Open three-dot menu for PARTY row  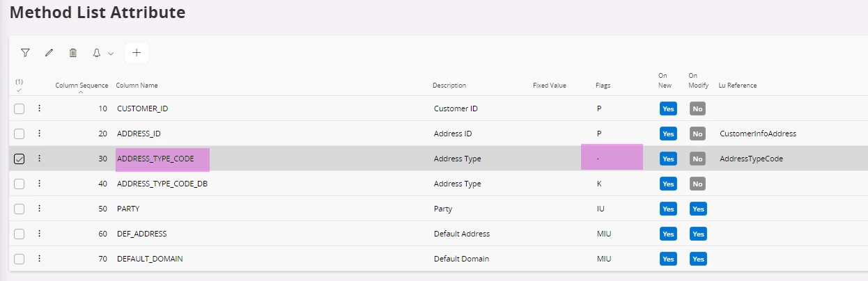point(40,209)
